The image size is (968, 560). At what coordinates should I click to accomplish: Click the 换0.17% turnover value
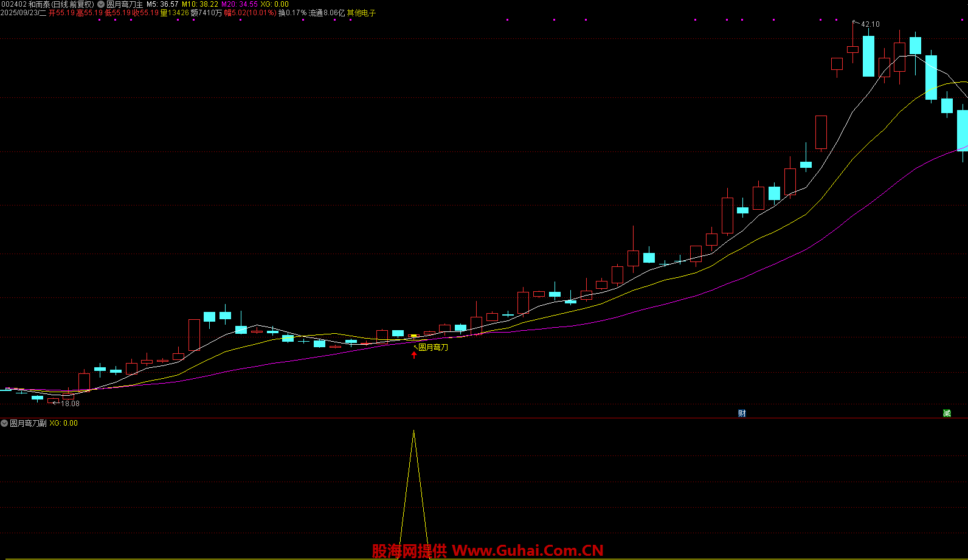292,13
